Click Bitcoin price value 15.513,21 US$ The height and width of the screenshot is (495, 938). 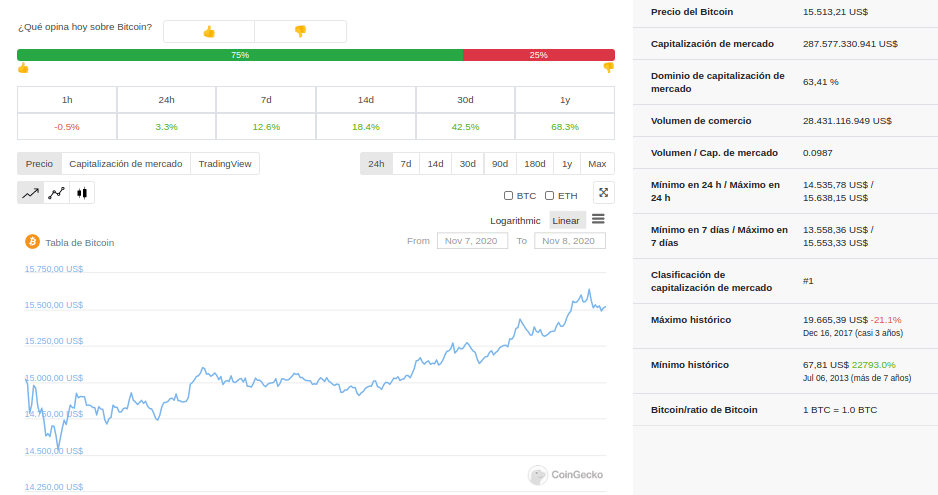click(835, 12)
